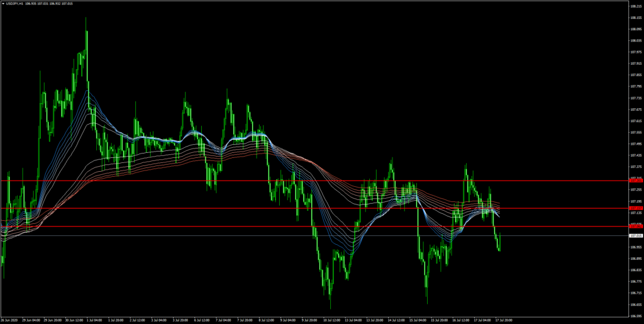Open the chart dropdown triangle beside USDJPY,H1

(3, 4)
